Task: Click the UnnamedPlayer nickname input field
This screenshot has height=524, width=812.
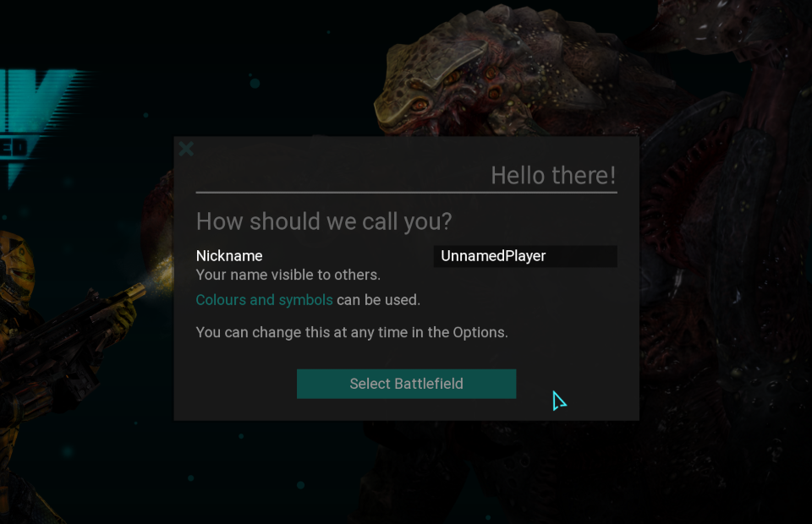Action: pyautogui.click(x=525, y=256)
